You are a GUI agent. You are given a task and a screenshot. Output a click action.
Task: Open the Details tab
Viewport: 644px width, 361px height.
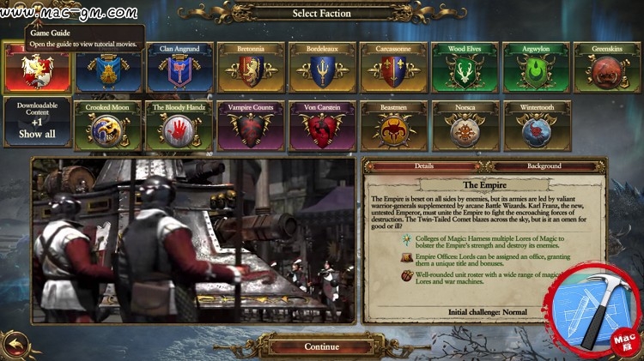tap(424, 166)
